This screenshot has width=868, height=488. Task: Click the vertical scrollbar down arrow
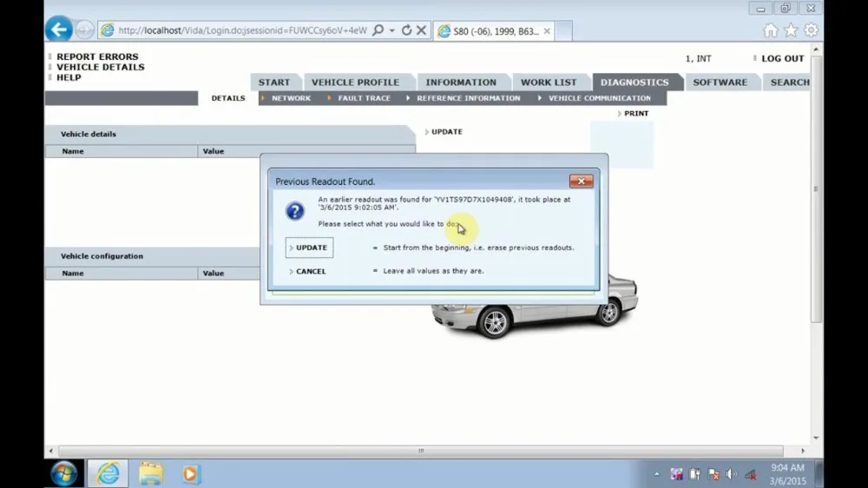[x=816, y=438]
